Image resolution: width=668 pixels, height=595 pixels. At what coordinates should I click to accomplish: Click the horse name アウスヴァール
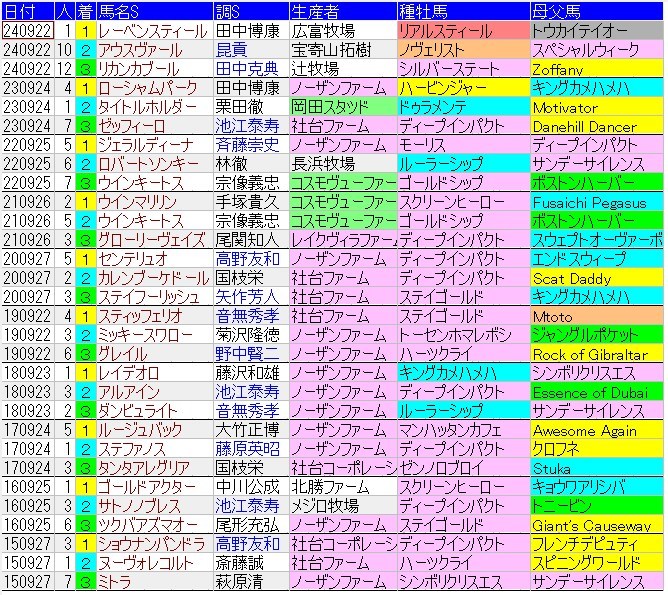(140, 50)
